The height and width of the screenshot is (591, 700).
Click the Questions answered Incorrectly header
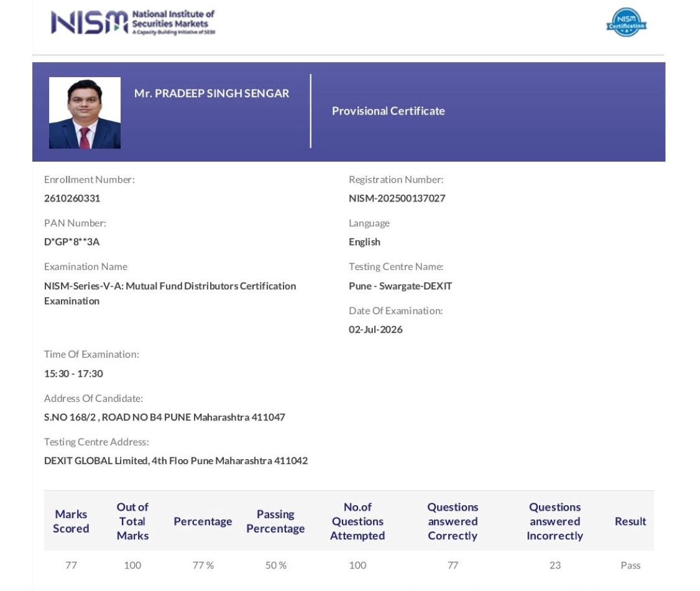555,521
